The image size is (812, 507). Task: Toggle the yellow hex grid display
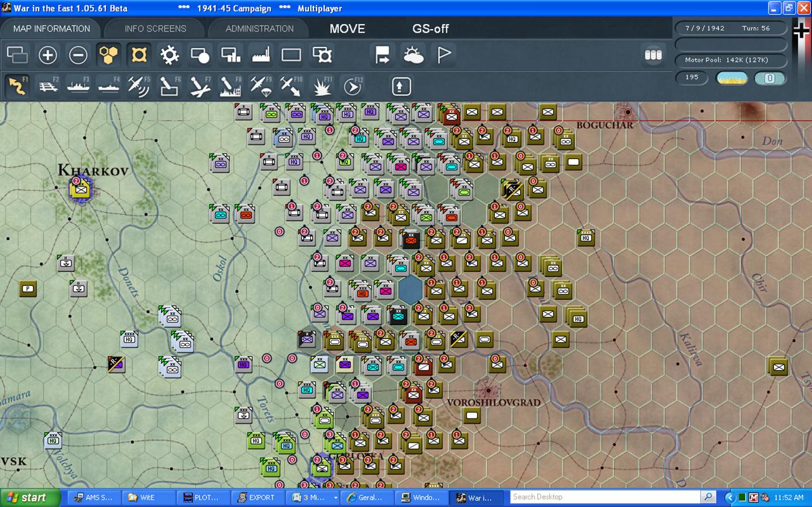[x=109, y=55]
